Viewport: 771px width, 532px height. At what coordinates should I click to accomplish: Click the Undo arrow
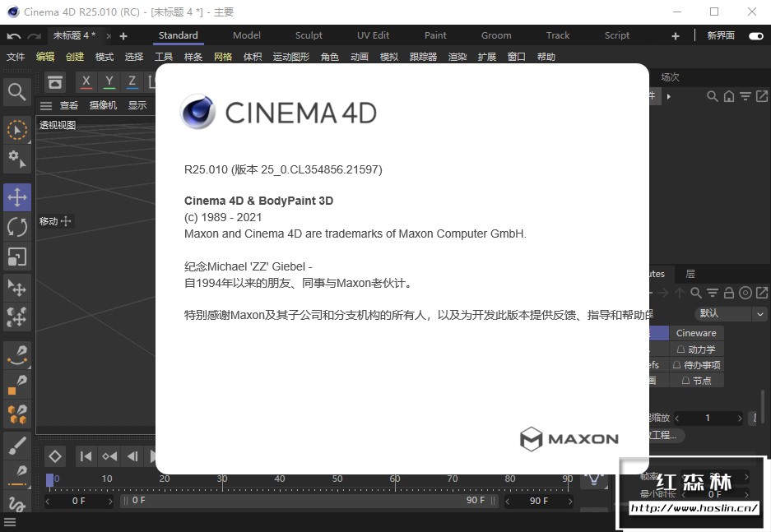(x=14, y=36)
